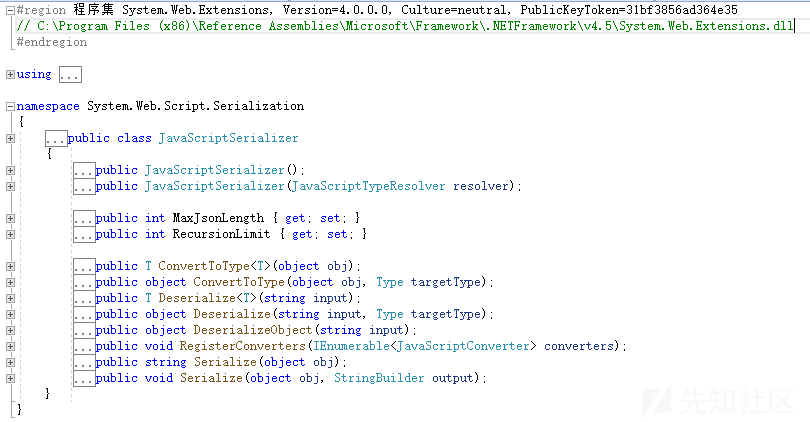Click the Version=4.0.0.0 text in region line
This screenshot has width=810, height=422.
337,10
